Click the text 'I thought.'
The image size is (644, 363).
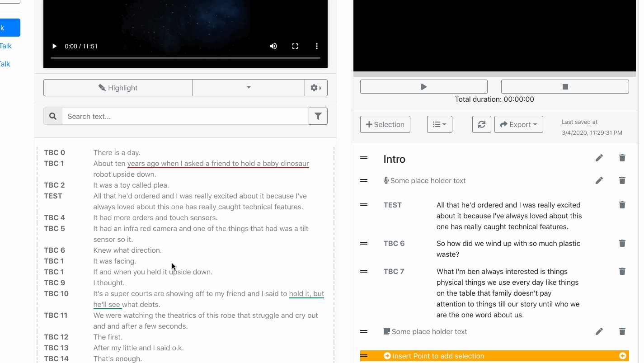109,283
